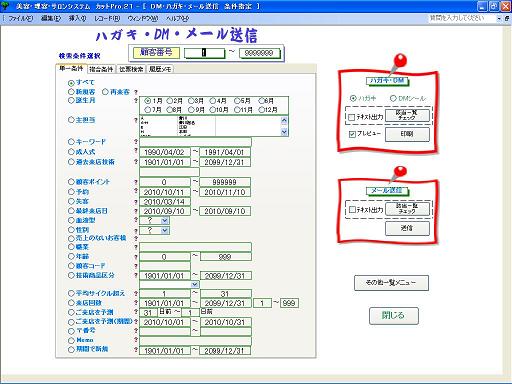Screen dimensions: 512x384
Task: Toggle the プレビュー checkbox
Action: pos(352,134)
